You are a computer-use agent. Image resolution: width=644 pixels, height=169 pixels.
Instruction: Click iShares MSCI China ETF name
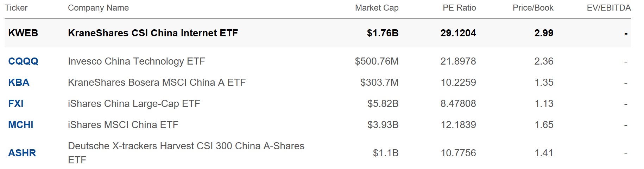tap(123, 125)
